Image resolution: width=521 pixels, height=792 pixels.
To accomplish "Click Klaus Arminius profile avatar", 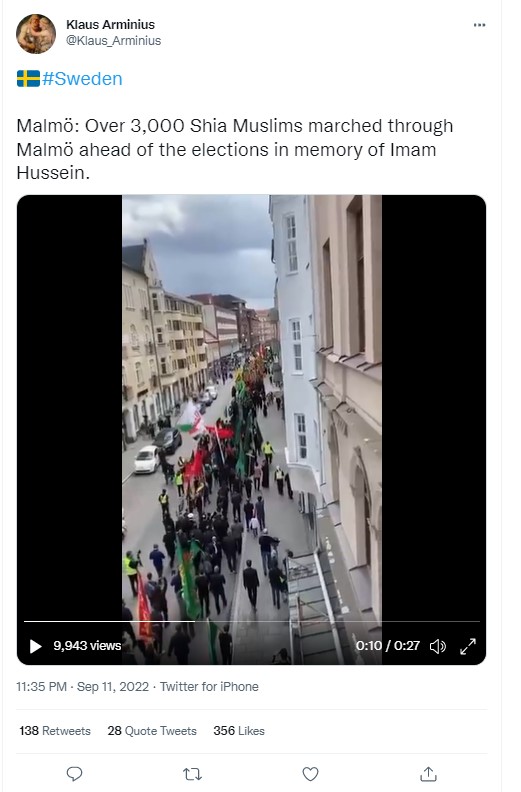I will click(36, 34).
